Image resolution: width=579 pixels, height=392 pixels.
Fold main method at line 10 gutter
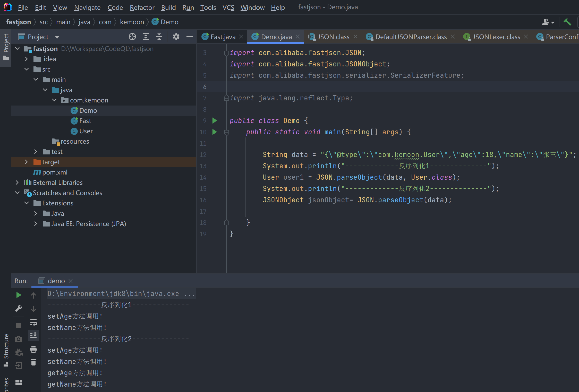point(227,132)
